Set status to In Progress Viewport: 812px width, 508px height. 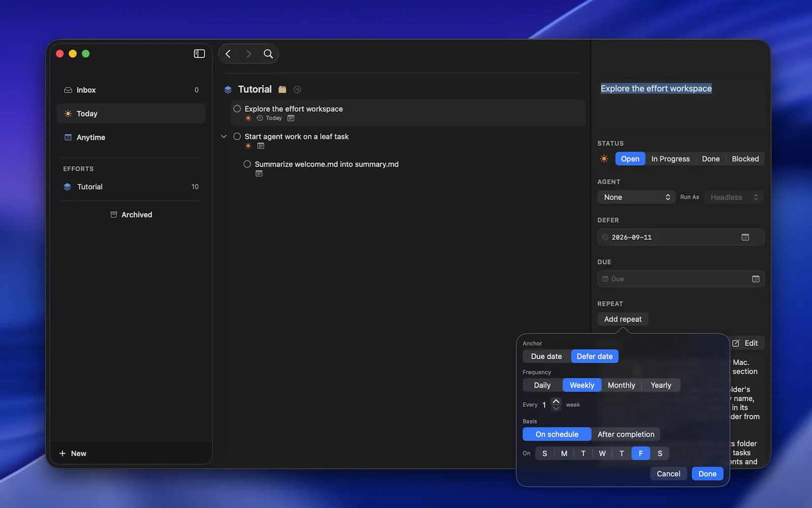coord(670,159)
